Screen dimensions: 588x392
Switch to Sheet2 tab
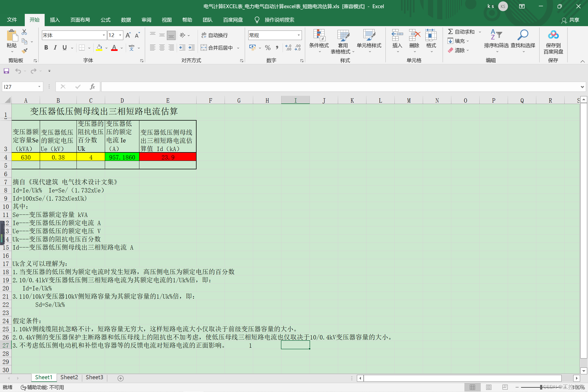pos(69,377)
